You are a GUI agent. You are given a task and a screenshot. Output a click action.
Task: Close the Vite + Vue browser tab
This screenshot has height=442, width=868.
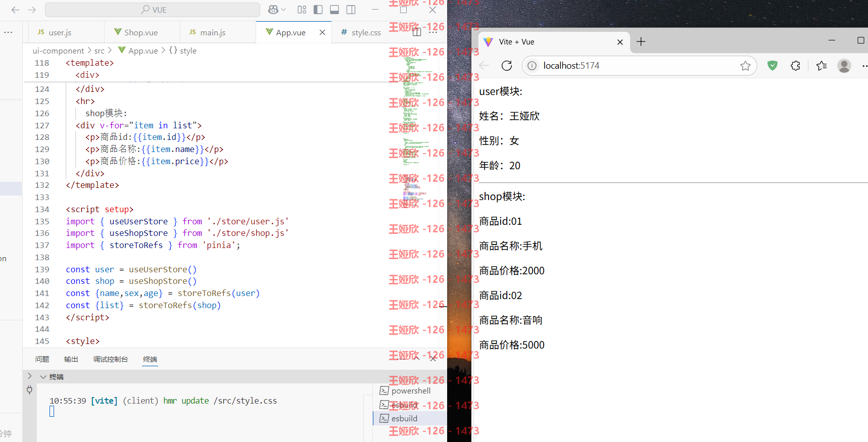(x=620, y=42)
